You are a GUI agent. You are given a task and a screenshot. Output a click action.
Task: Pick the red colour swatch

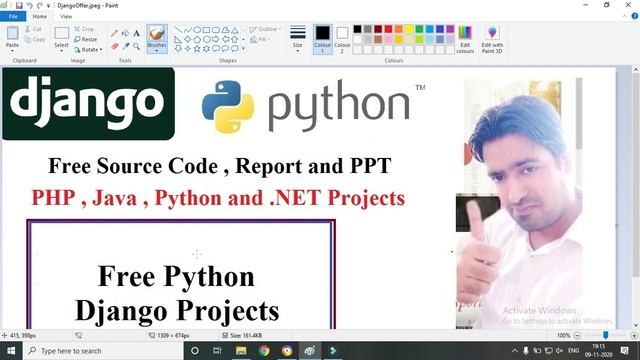coord(388,29)
